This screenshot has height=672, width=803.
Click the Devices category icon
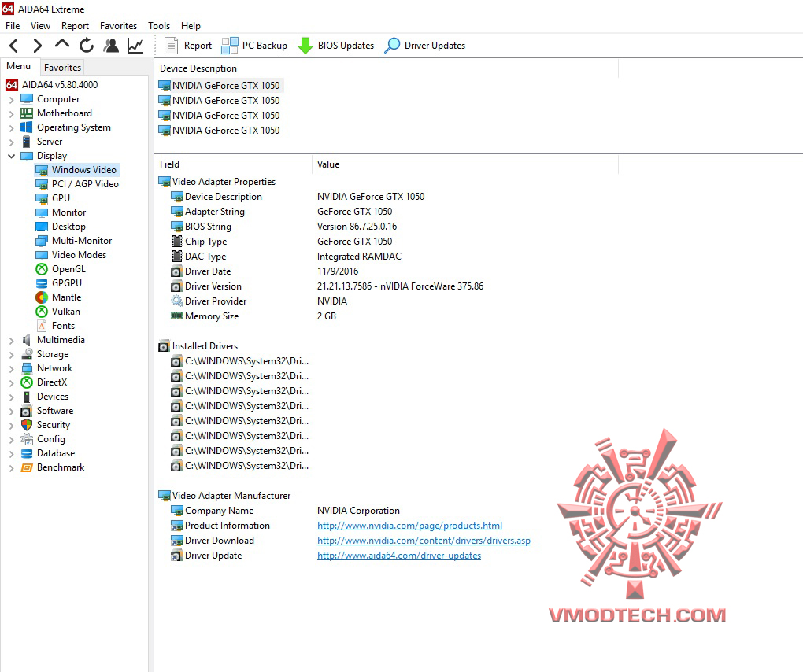(x=27, y=397)
